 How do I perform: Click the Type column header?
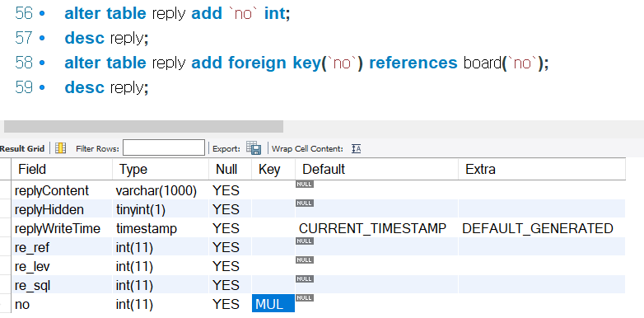coord(161,169)
